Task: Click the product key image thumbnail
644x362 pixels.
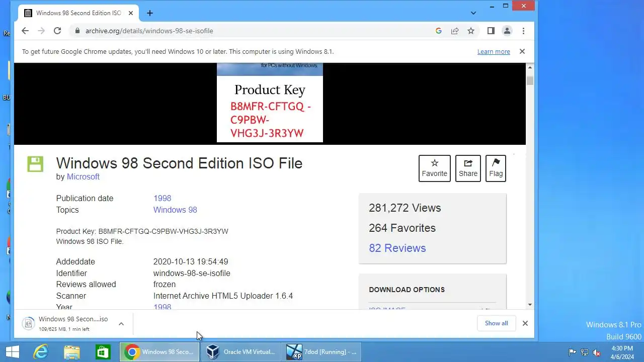Action: 270,103
